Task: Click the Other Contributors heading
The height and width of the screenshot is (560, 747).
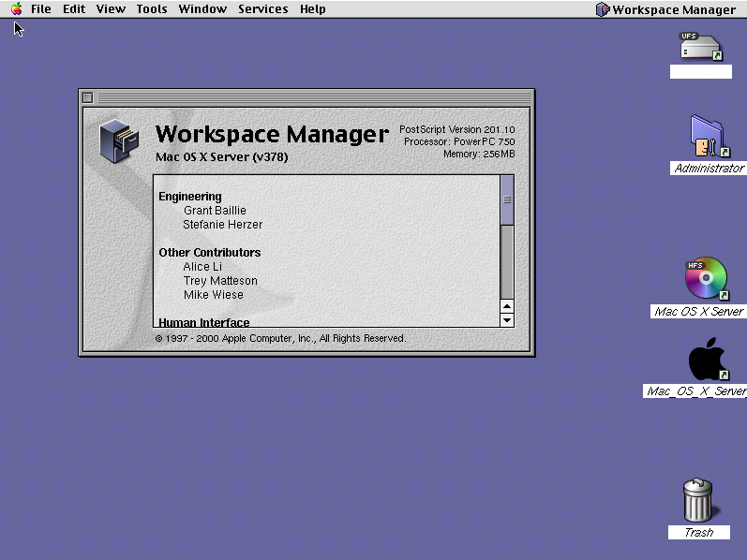Action: click(x=210, y=253)
